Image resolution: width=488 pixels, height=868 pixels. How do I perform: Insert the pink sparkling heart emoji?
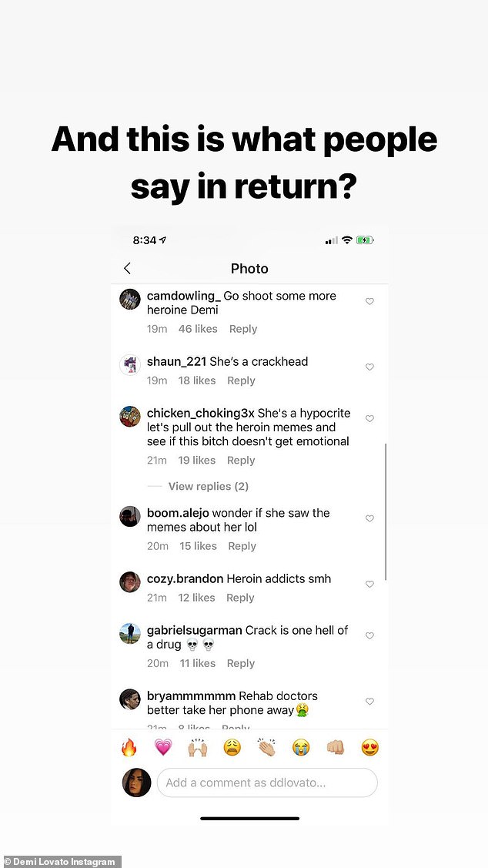tap(163, 747)
